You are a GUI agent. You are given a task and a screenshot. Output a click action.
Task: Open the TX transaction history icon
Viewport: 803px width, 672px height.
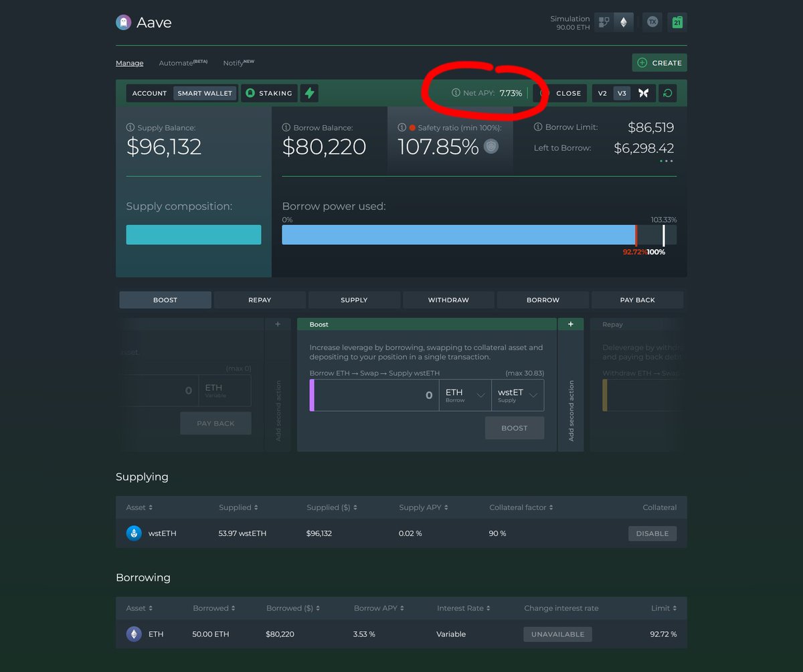pos(652,22)
